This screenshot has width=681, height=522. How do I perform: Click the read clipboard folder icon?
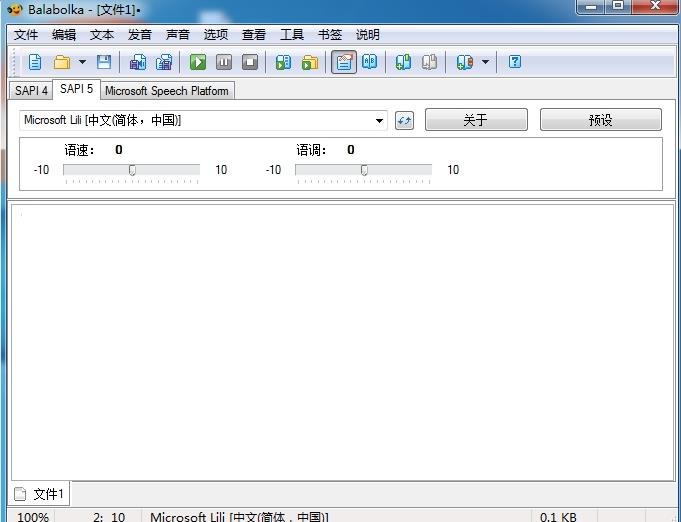point(310,62)
